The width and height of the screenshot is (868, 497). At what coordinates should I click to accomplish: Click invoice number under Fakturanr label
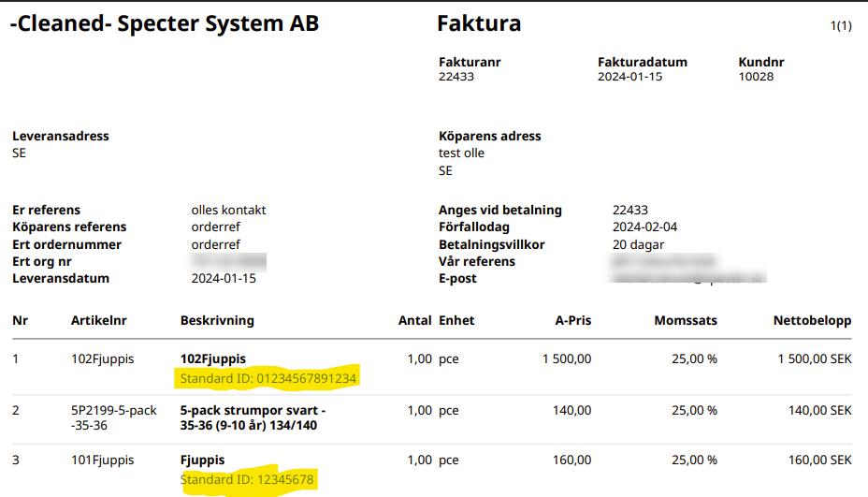pos(456,77)
